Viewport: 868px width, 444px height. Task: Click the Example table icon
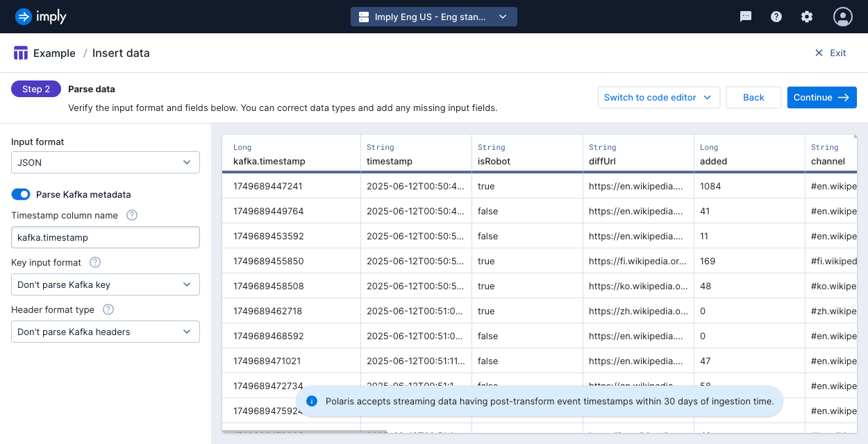(21, 53)
